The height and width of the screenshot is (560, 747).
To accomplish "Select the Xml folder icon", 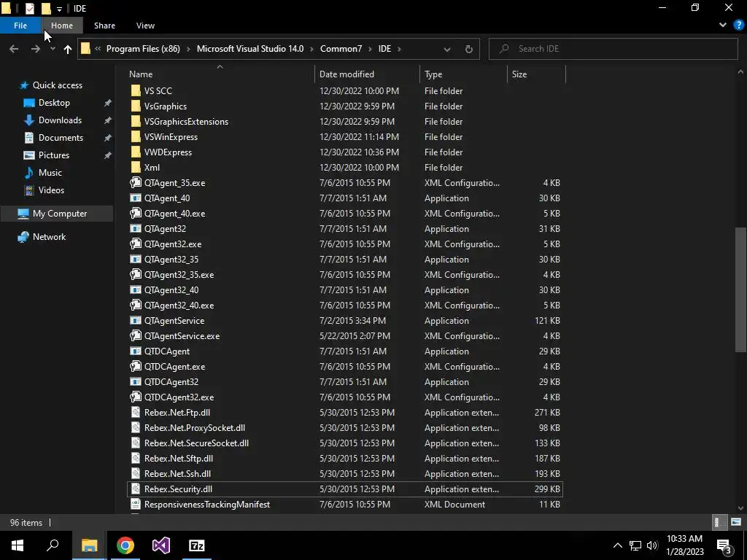I will (x=136, y=168).
